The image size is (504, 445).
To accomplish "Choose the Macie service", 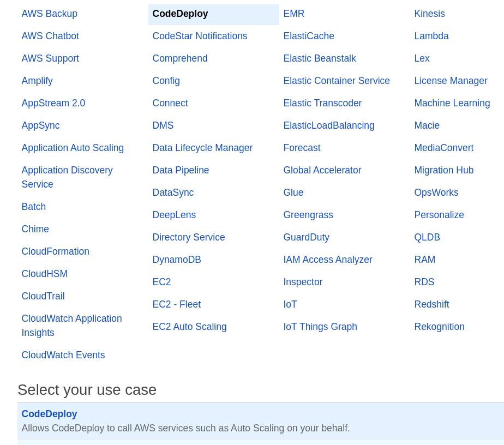I will point(427,125).
